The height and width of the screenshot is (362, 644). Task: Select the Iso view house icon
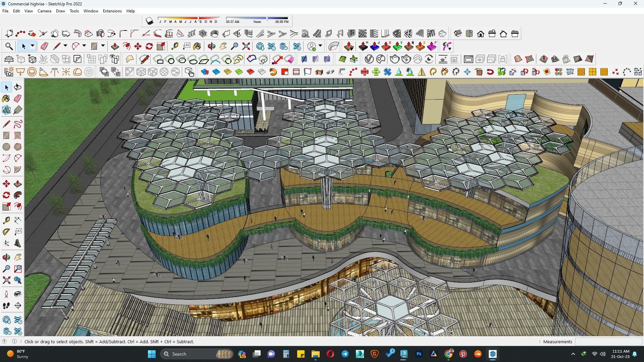(458, 34)
